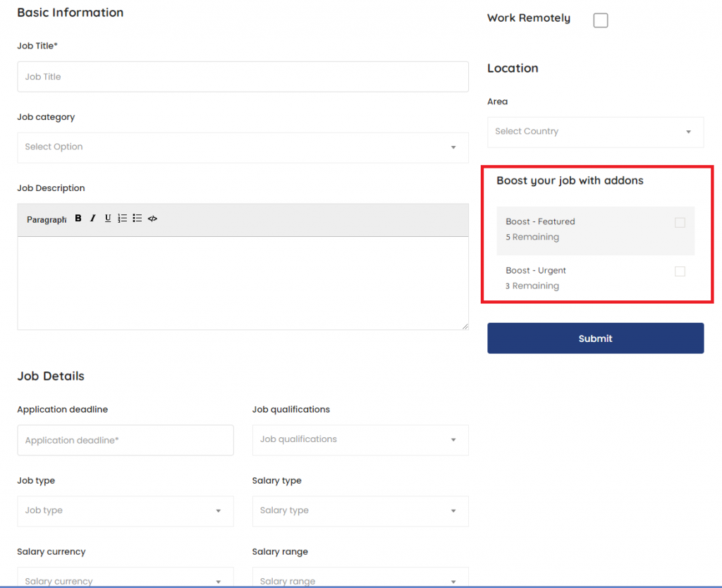Image resolution: width=722 pixels, height=588 pixels.
Task: Click the underline formatting icon
Action: (x=108, y=219)
